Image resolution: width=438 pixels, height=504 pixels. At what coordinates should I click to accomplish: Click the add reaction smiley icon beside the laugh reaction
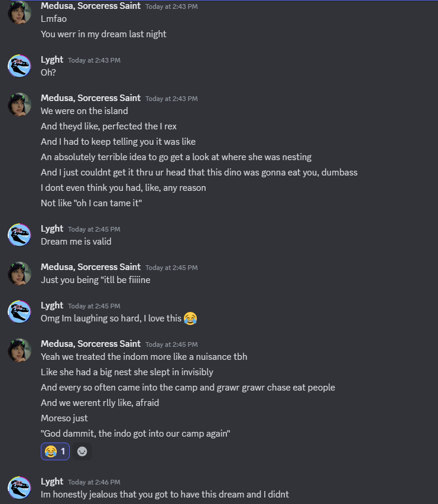[83, 452]
